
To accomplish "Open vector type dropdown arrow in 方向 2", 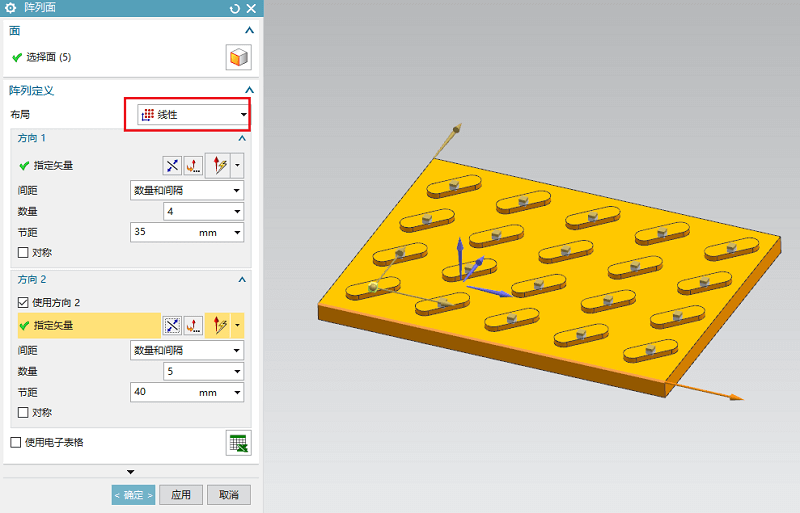I will click(237, 325).
